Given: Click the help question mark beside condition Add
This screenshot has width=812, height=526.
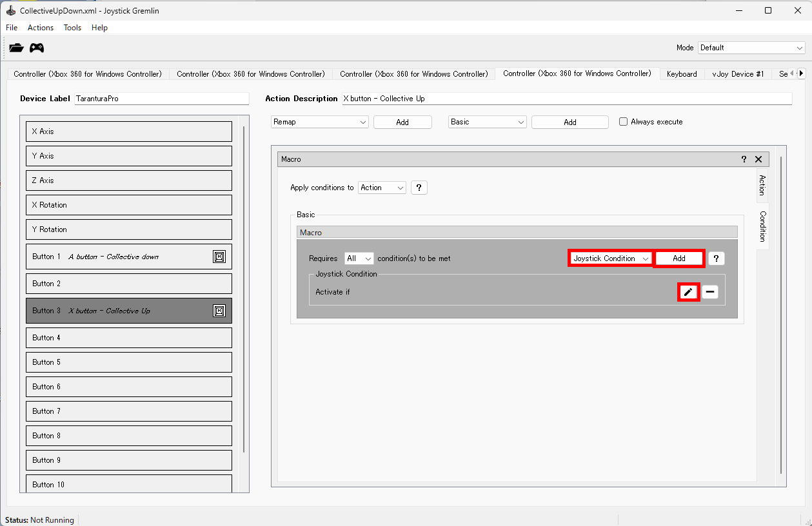Looking at the screenshot, I should 716,258.
